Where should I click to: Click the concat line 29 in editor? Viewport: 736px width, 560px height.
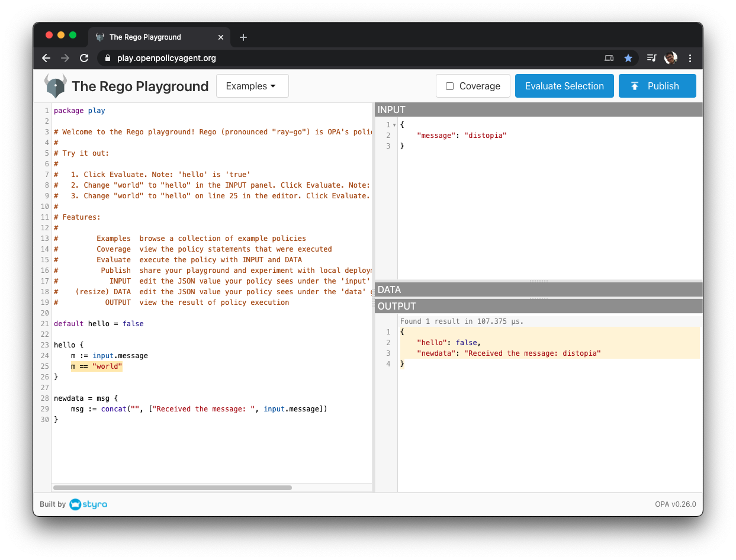(199, 409)
